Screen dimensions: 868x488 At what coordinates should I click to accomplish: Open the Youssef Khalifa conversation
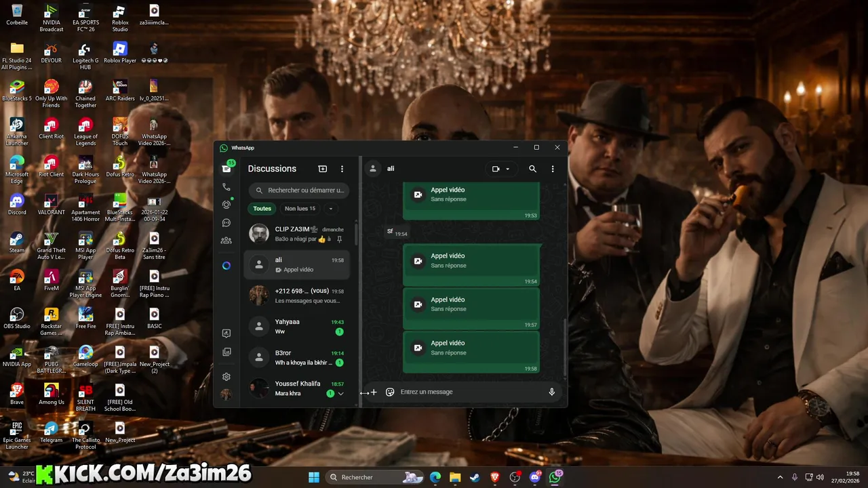[297, 388]
